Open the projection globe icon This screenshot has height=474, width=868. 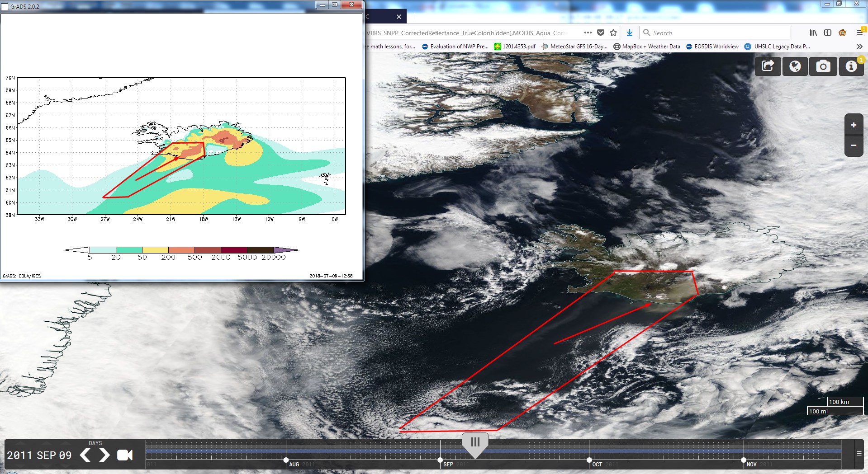795,66
